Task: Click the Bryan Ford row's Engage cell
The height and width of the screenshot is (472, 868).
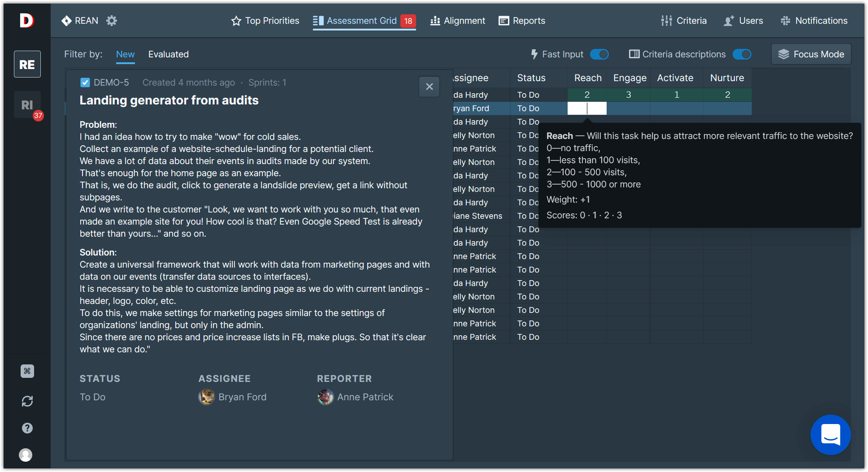Action: coord(629,108)
